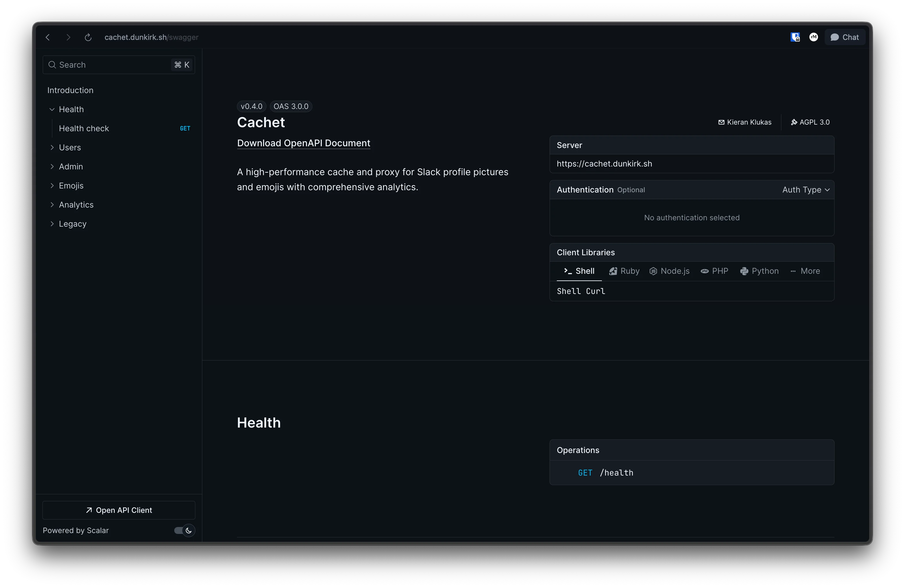The width and height of the screenshot is (905, 588).
Task: Click the page reload icon
Action: (88, 37)
